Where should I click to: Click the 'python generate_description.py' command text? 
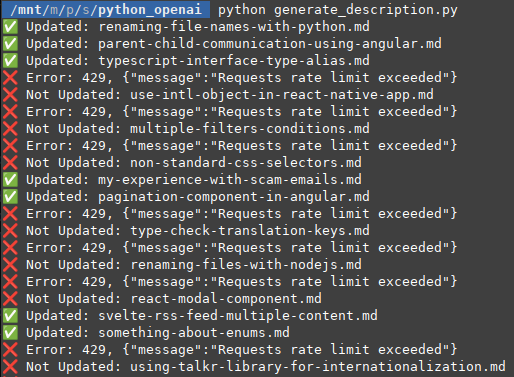(x=338, y=10)
